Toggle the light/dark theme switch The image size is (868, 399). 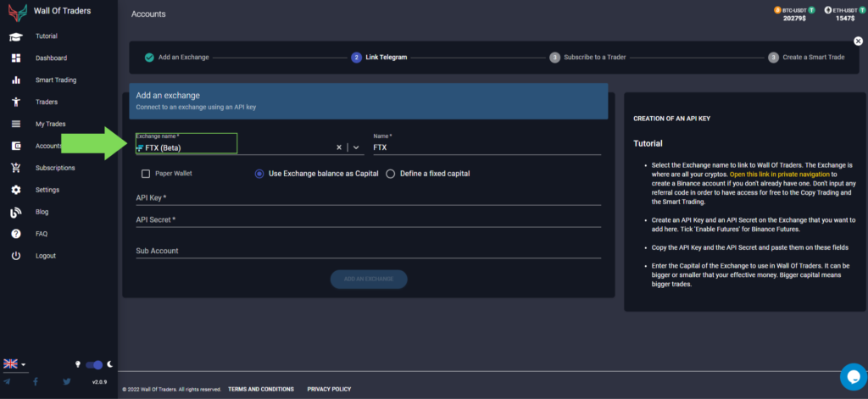coord(94,364)
